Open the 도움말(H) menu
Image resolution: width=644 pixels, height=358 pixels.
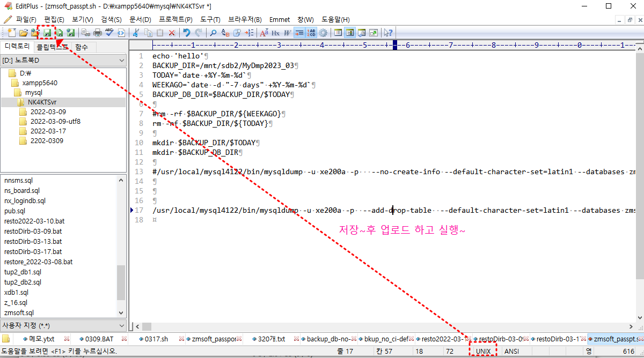click(x=335, y=19)
